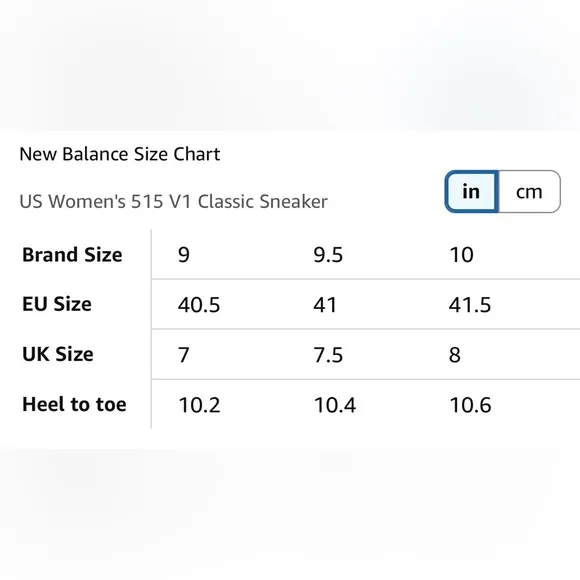The image size is (580, 580).
Task: Click the Brand Size row header
Action: (x=72, y=254)
